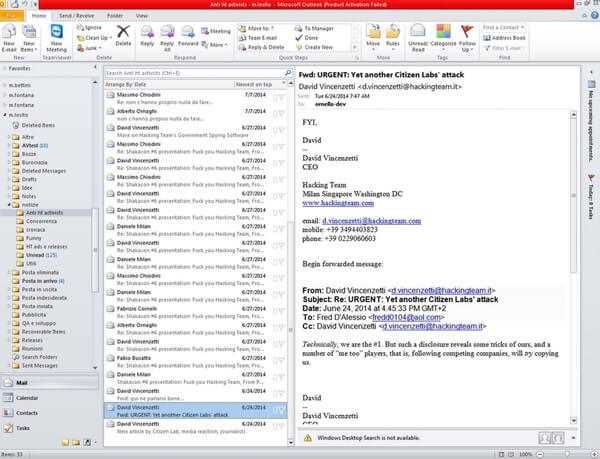Click the Find a Contact field
The height and width of the screenshot is (459, 600).
503,28
